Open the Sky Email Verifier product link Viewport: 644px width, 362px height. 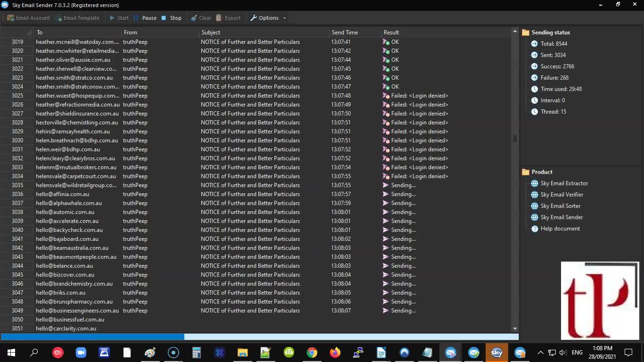561,195
